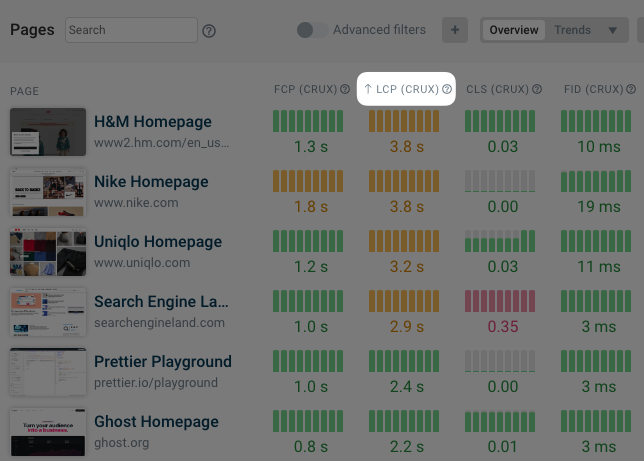Click the www.uniqlo.com URL text

pyautogui.click(x=142, y=263)
